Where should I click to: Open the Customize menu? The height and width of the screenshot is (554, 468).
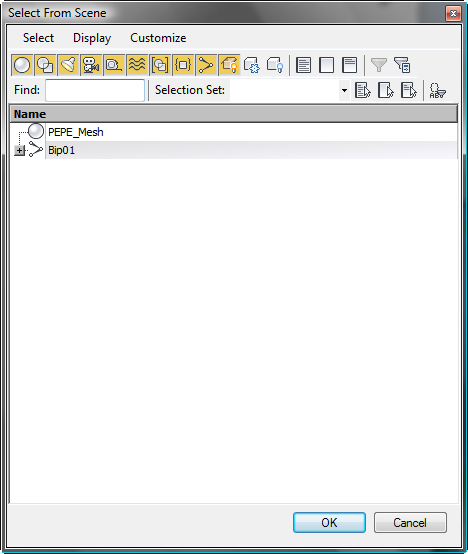[x=158, y=38]
